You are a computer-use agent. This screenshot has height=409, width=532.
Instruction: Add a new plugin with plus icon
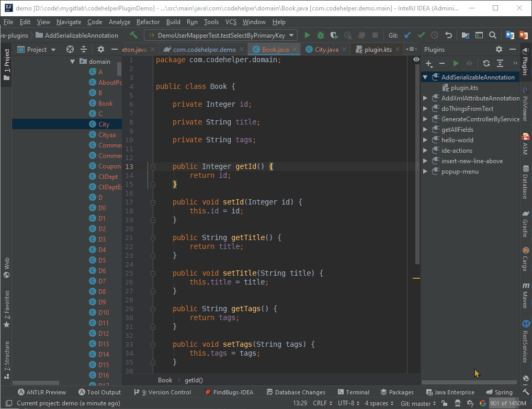(429, 63)
